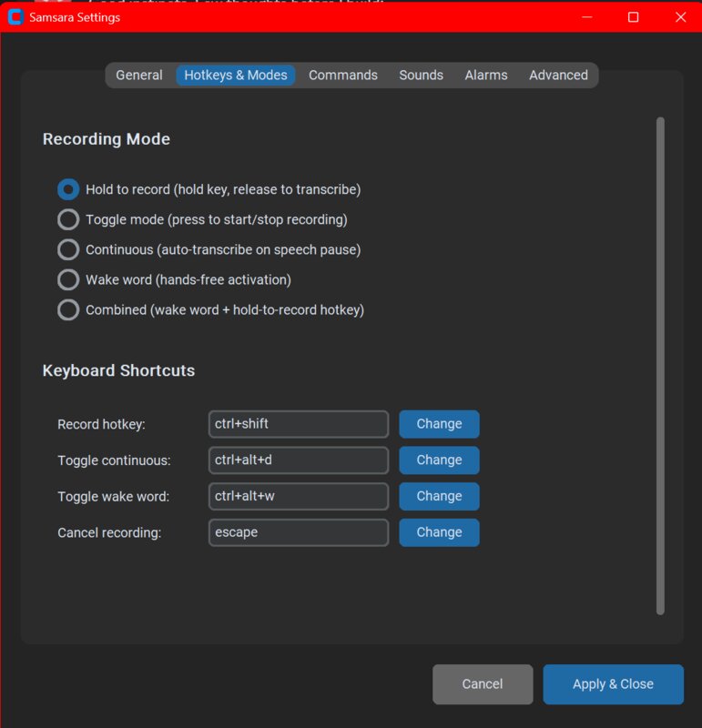702x728 pixels.
Task: Click the Toggle continuous field ctrl+alt+d
Action: pyautogui.click(x=299, y=460)
